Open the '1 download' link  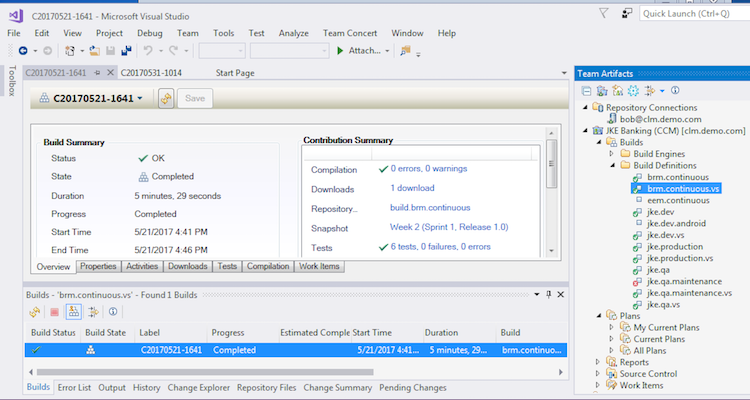point(412,188)
